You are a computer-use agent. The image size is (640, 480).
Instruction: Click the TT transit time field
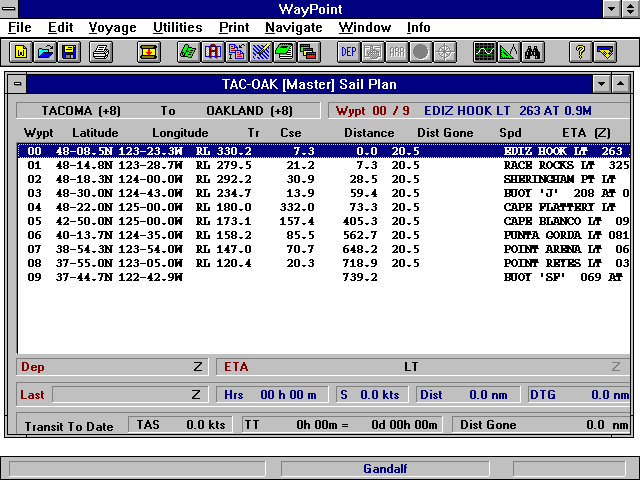[x=342, y=424]
